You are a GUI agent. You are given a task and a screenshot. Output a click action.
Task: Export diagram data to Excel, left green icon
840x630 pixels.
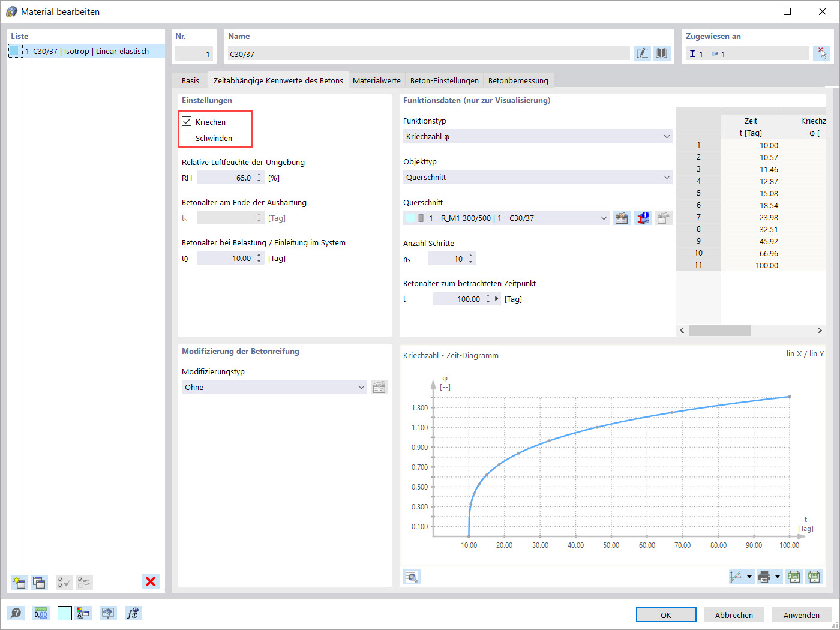(794, 577)
